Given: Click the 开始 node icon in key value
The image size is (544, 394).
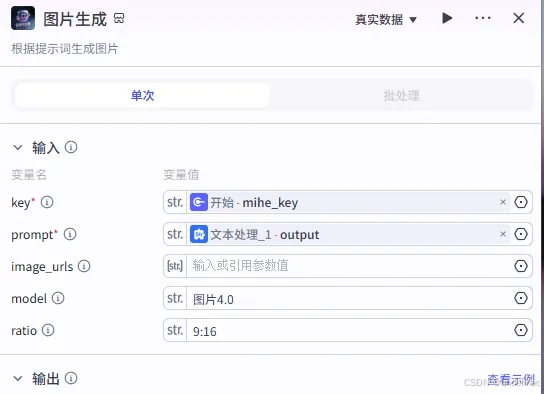Looking at the screenshot, I should pos(199,202).
